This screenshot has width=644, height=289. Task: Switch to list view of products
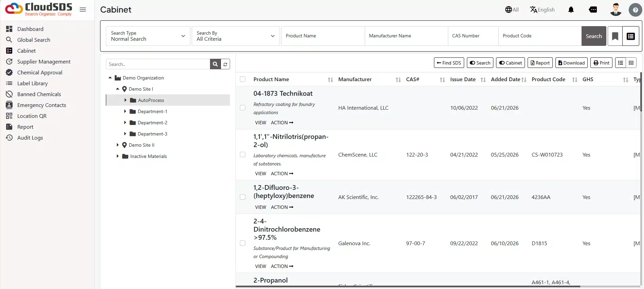(621, 63)
